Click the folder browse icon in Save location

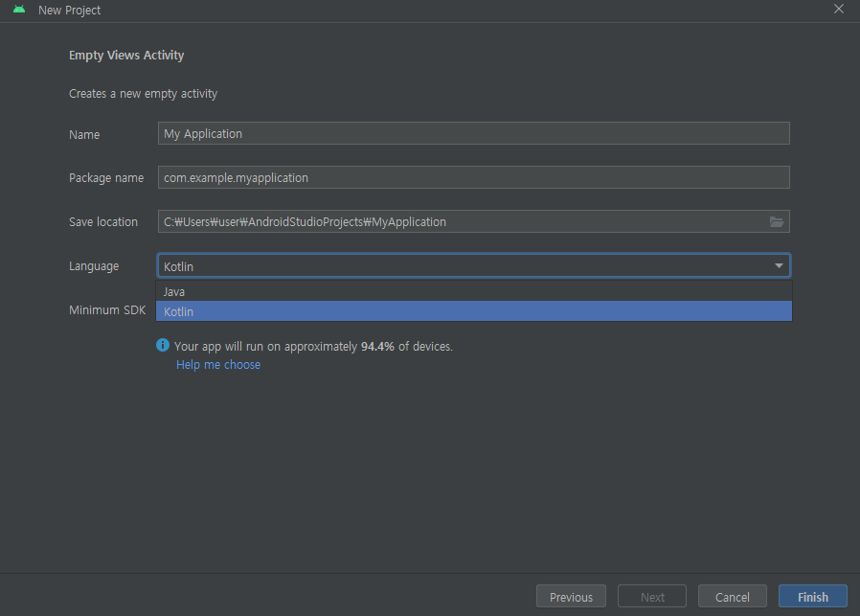[776, 221]
